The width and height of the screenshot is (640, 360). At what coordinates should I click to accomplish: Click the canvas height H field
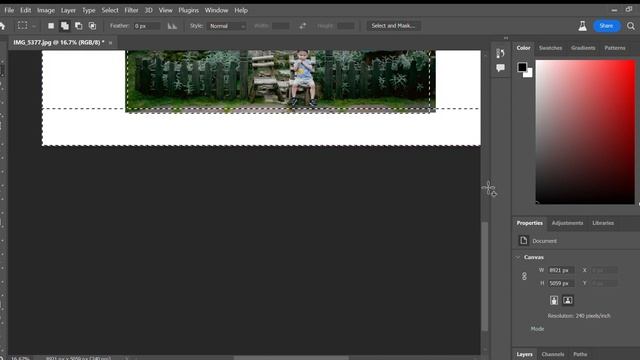pos(561,283)
